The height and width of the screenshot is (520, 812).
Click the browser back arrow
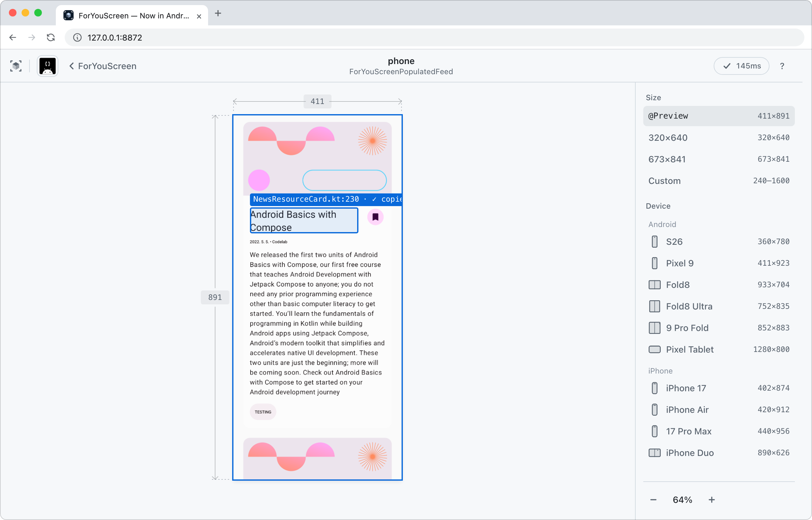tap(13, 37)
